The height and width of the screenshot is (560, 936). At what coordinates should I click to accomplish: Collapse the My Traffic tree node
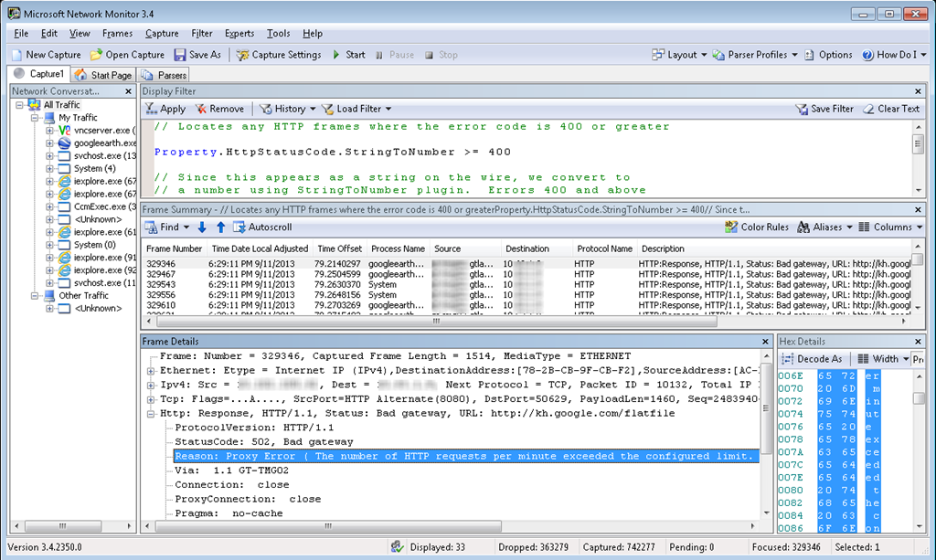(x=36, y=118)
